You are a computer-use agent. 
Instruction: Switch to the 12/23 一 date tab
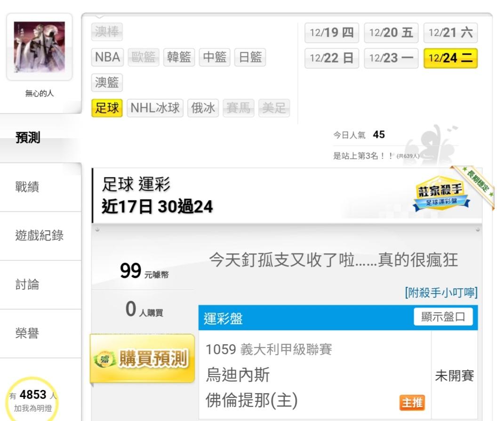tap(391, 58)
